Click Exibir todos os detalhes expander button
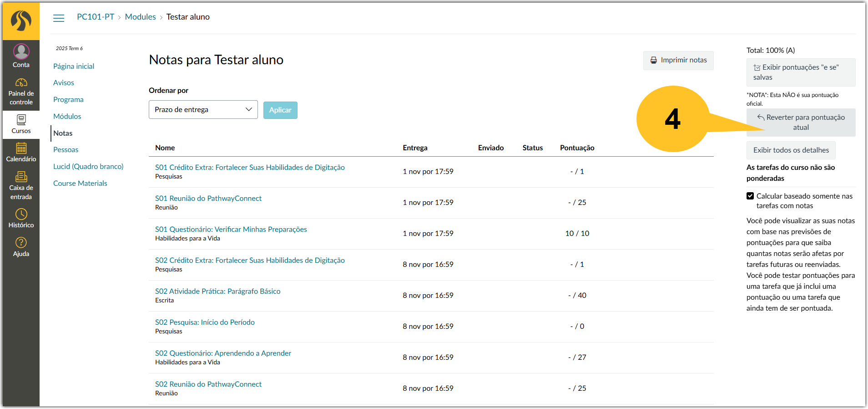 click(791, 150)
